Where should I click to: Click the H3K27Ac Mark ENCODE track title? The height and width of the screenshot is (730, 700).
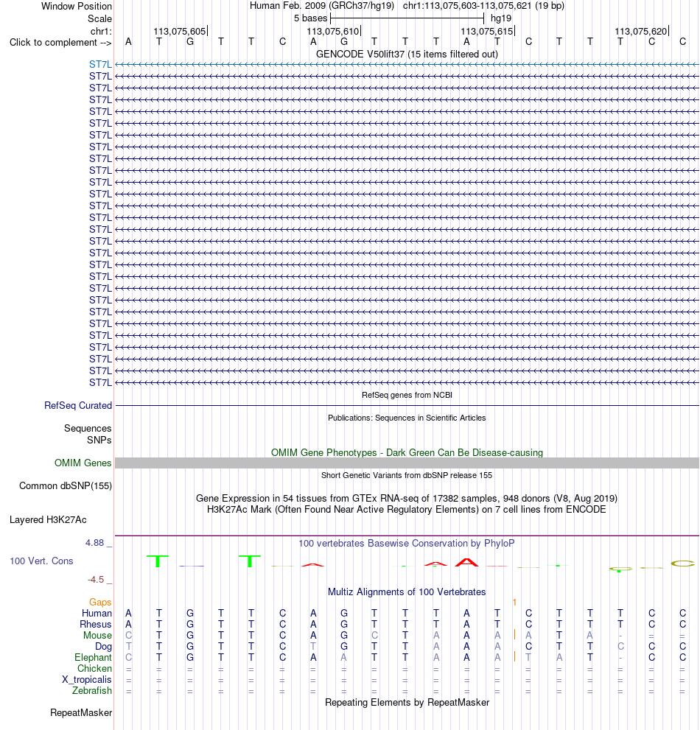(x=407, y=509)
